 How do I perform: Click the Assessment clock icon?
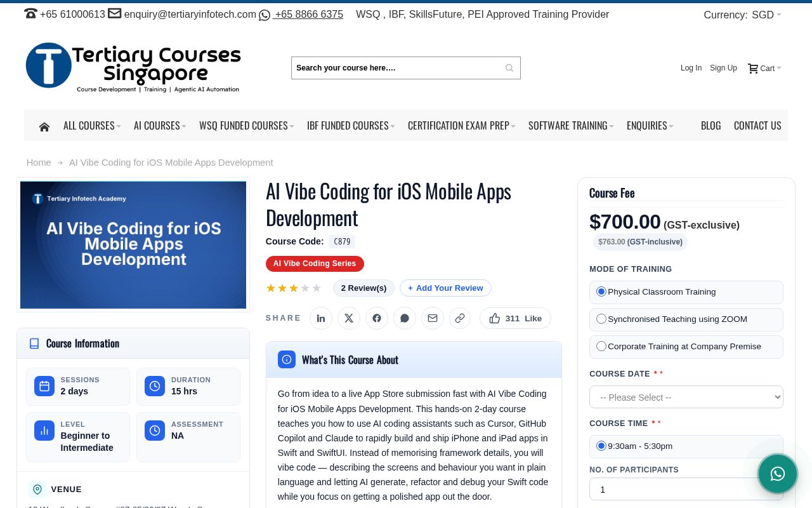click(155, 431)
